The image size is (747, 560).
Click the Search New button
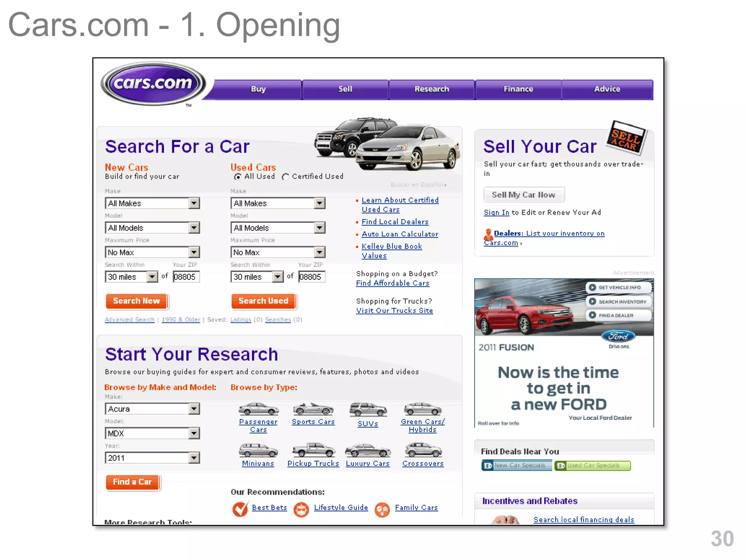pyautogui.click(x=137, y=301)
